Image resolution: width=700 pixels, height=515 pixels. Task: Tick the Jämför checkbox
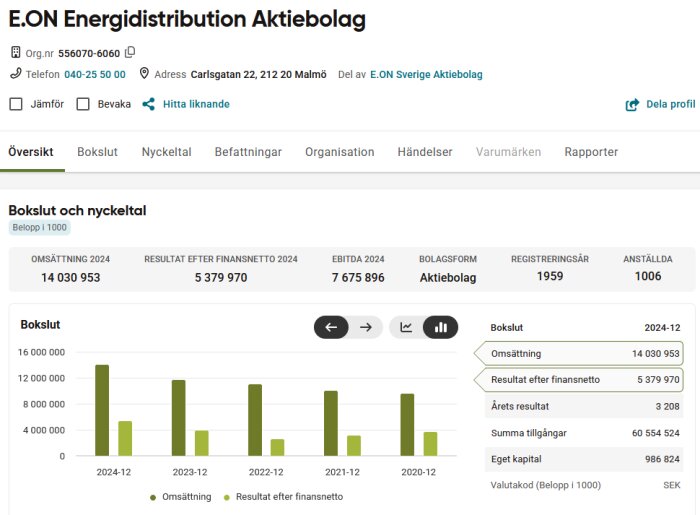tap(16, 104)
